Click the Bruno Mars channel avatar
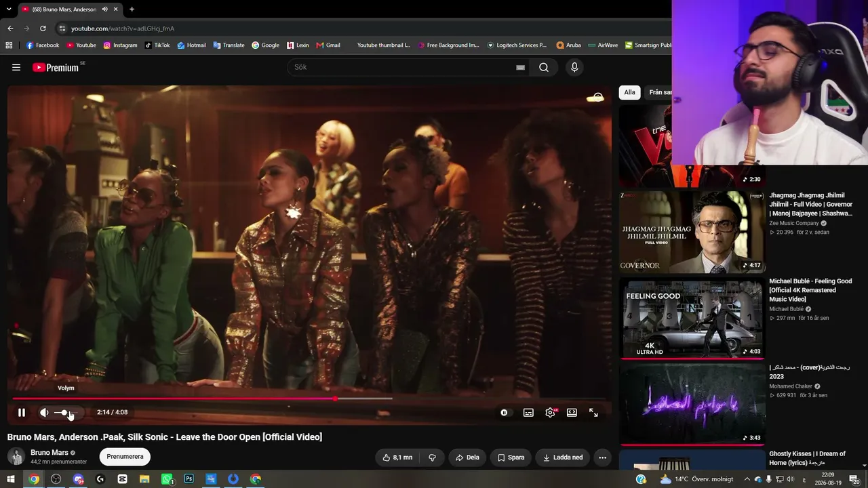 (16, 457)
